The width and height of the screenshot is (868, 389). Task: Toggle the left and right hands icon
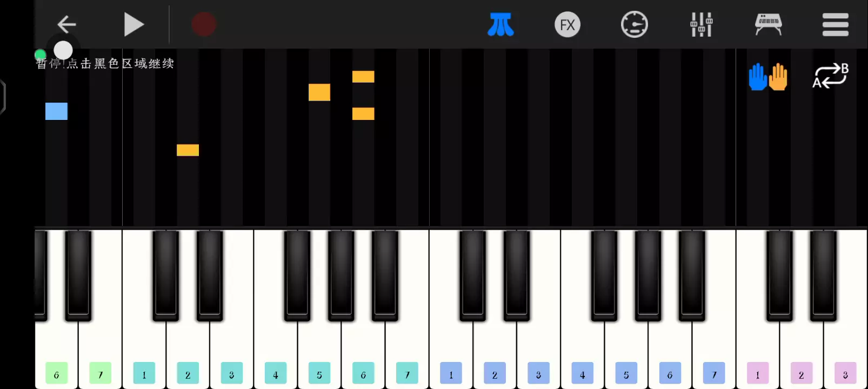click(768, 76)
